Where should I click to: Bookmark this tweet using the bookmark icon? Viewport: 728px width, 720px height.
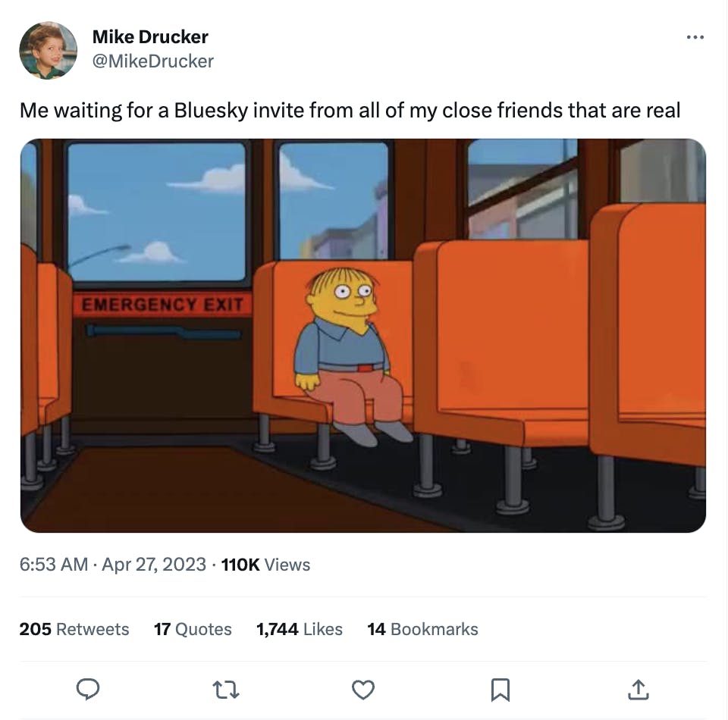(x=500, y=690)
